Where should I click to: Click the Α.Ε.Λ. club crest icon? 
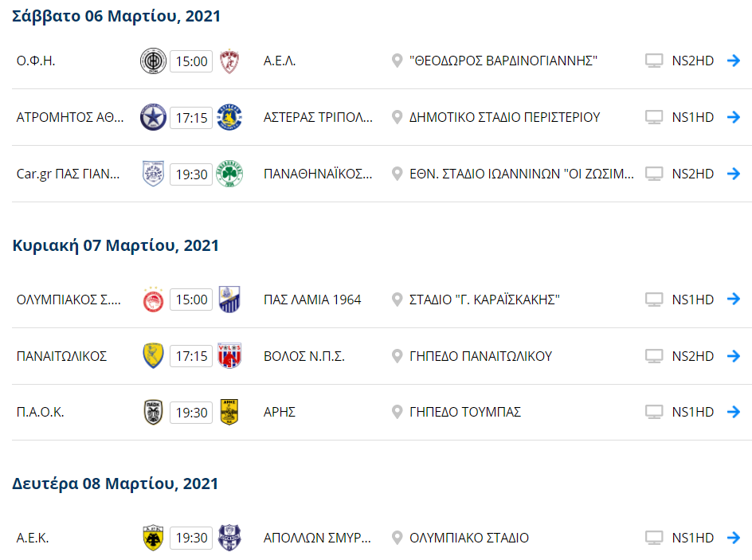point(229,61)
